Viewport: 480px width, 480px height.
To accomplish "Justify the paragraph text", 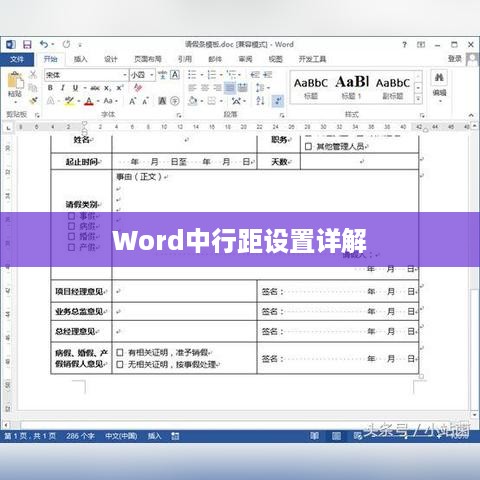I will point(230,88).
